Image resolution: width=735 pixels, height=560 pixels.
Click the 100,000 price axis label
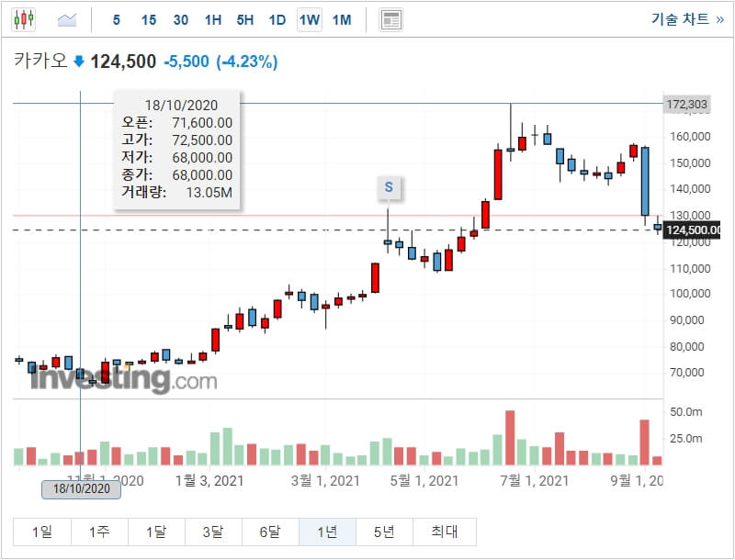[x=690, y=294]
